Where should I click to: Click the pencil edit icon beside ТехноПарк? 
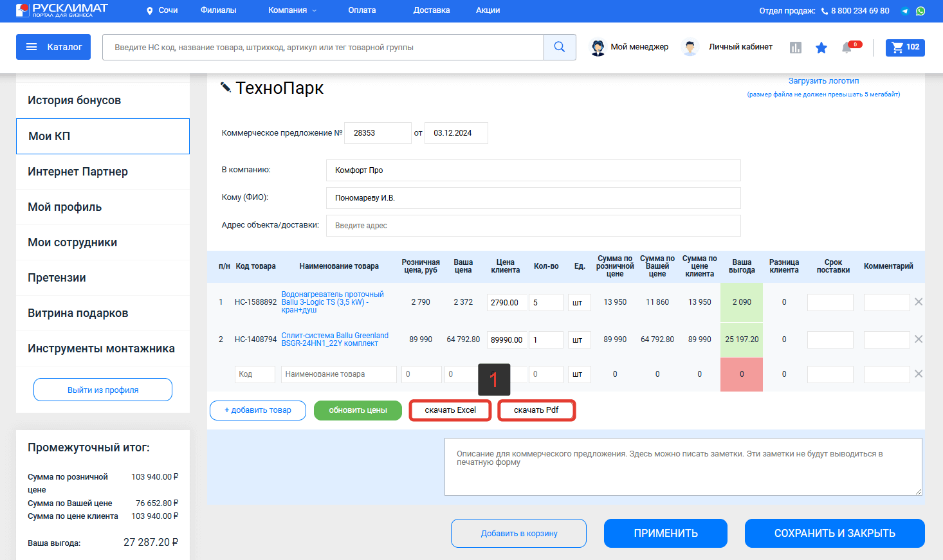[226, 87]
